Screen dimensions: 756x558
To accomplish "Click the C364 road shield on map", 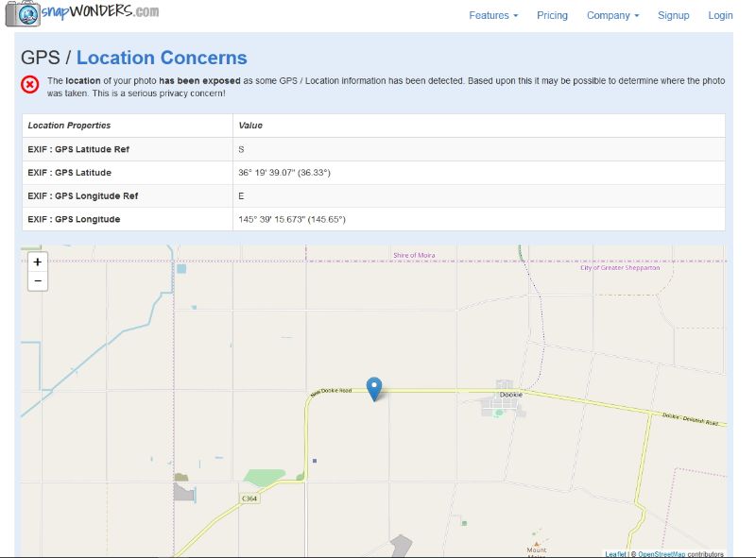I will tap(249, 499).
